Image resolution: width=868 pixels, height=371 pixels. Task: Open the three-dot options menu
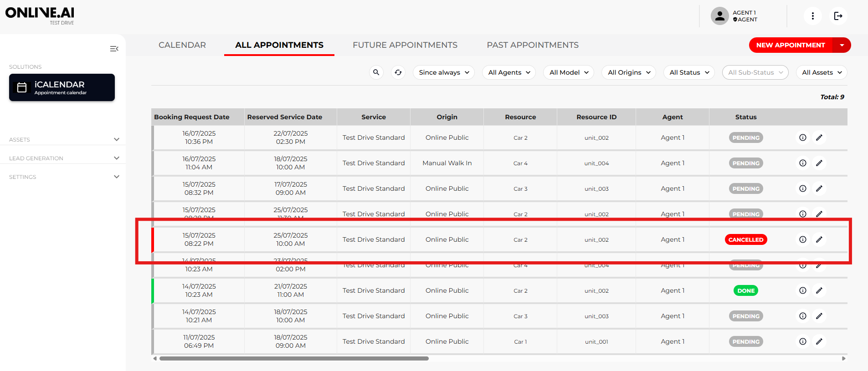[812, 16]
